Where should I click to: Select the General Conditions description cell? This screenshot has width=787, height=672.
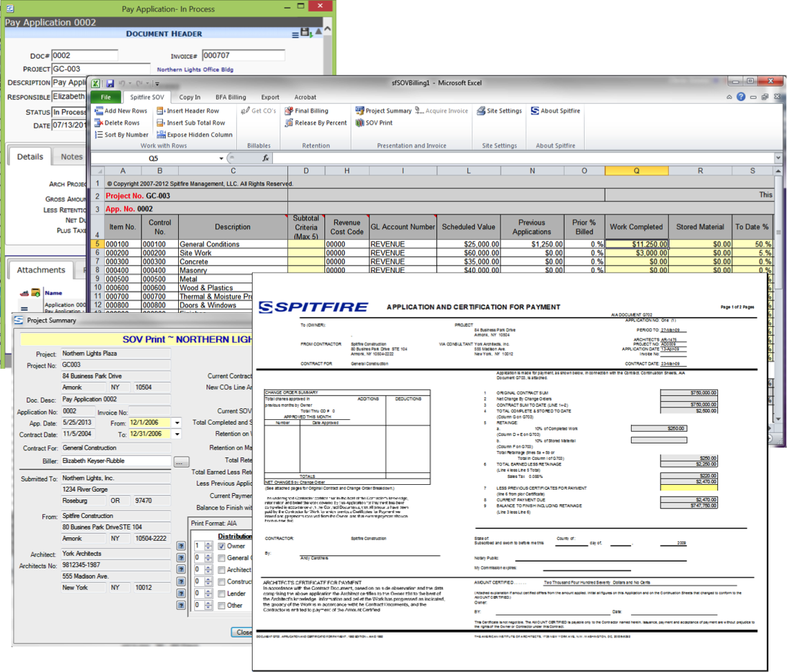(233, 244)
